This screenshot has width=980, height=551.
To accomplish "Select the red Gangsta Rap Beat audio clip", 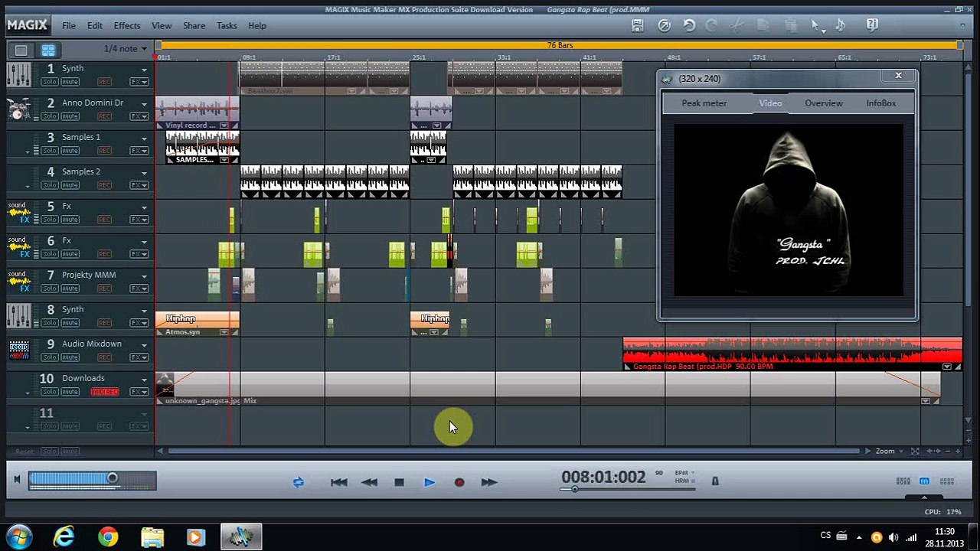I will (x=792, y=354).
